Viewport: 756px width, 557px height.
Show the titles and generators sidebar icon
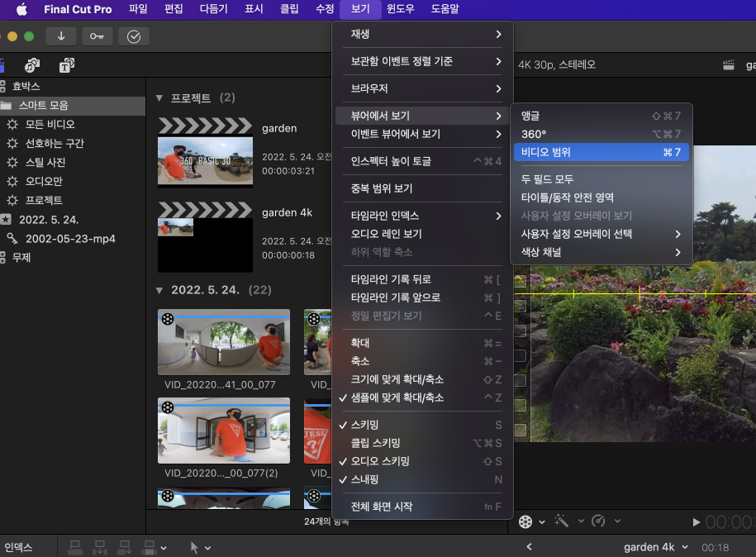(x=67, y=65)
